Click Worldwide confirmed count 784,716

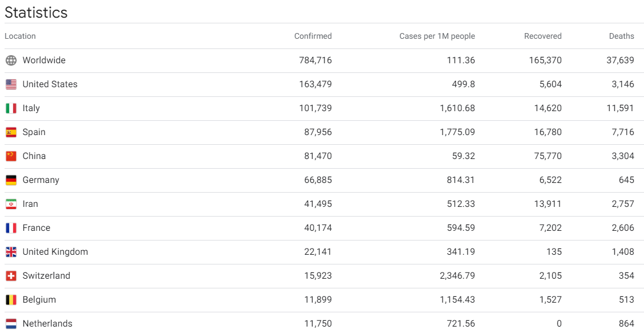(x=315, y=60)
